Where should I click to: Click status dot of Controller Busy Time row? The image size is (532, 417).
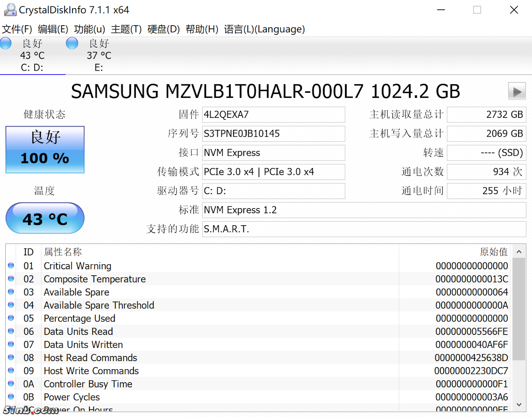coord(11,383)
